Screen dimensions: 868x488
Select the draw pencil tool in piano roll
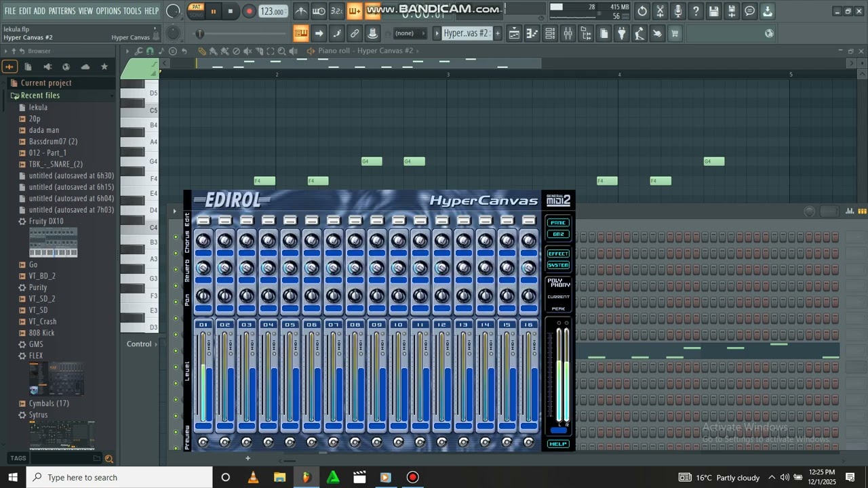pyautogui.click(x=202, y=51)
